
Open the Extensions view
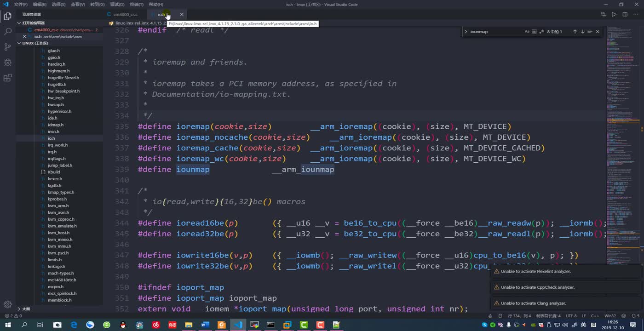click(7, 78)
